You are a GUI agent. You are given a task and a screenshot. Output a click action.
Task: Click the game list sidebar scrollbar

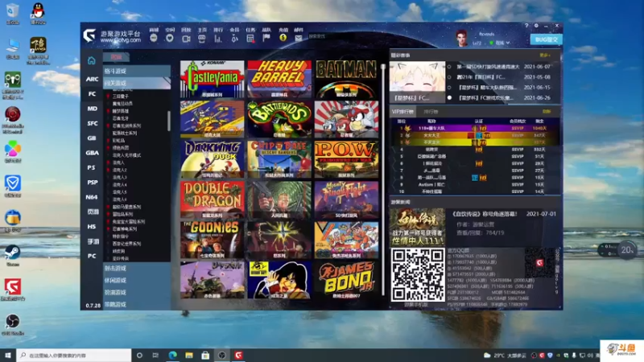[168, 121]
